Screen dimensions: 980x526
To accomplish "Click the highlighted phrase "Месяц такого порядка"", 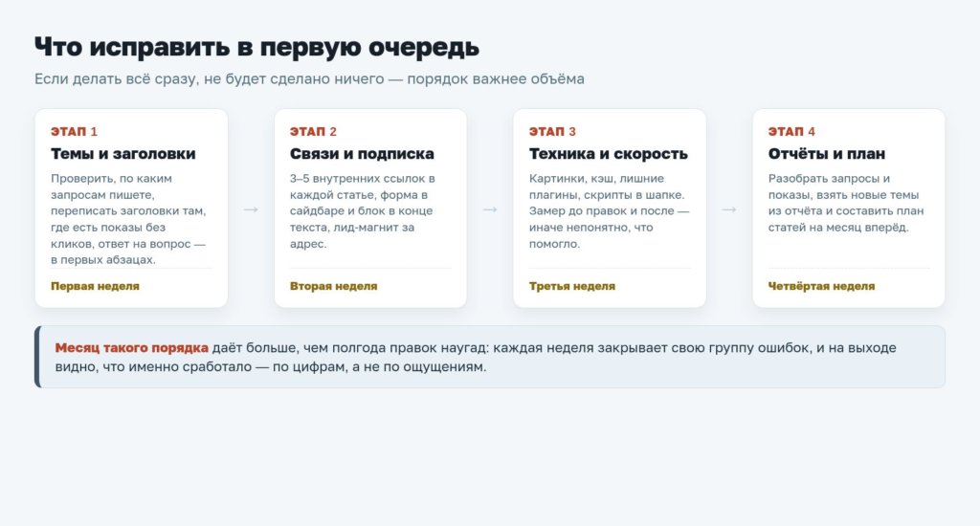I will 132,348.
